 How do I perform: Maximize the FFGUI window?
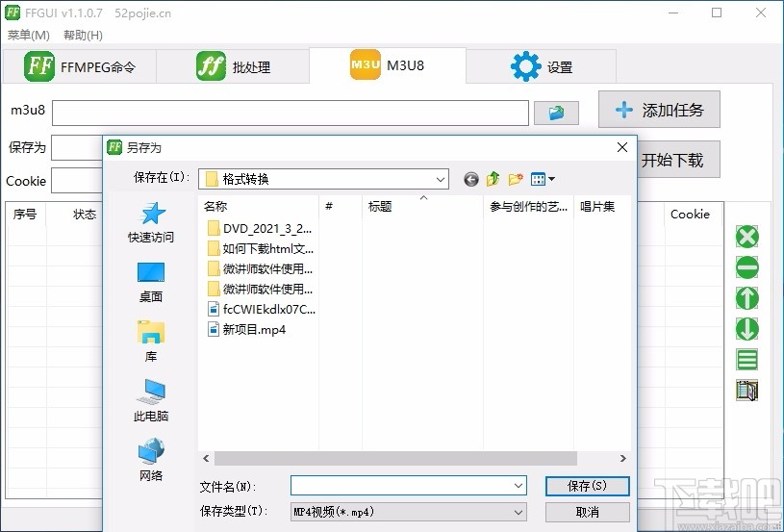coord(717,13)
